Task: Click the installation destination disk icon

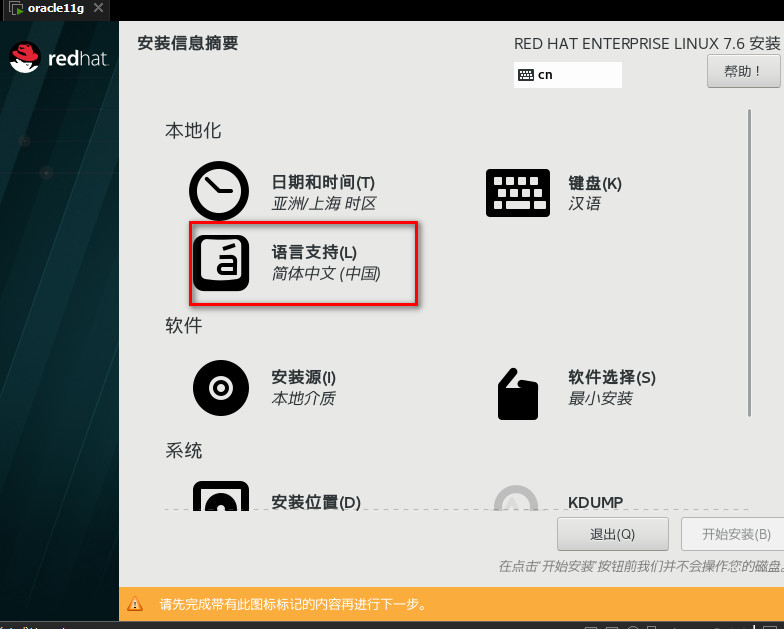Action: (x=221, y=496)
